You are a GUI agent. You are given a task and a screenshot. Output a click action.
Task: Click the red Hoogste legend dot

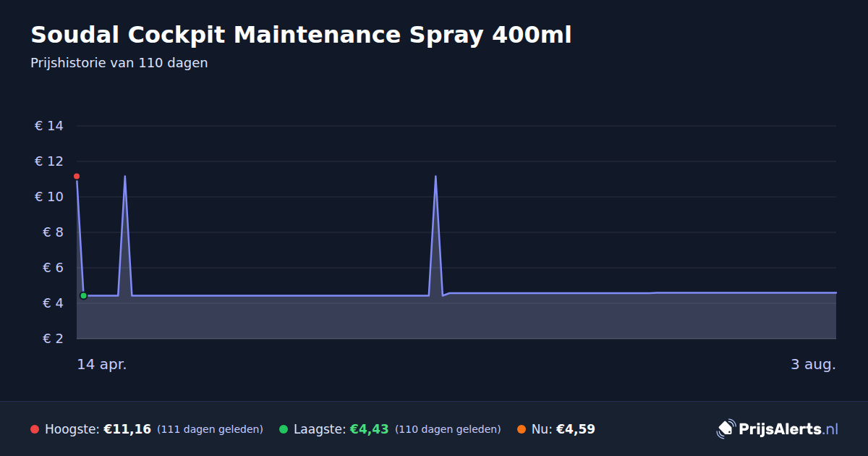(x=35, y=429)
